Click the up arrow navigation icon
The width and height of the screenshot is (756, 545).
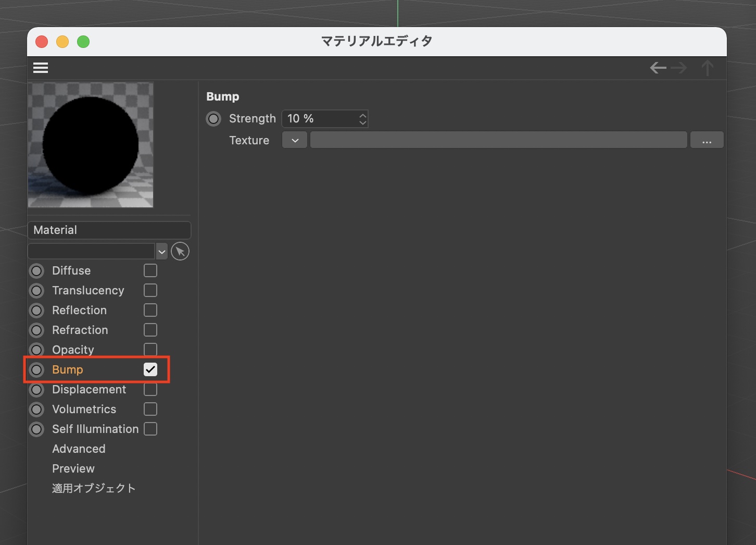point(707,68)
